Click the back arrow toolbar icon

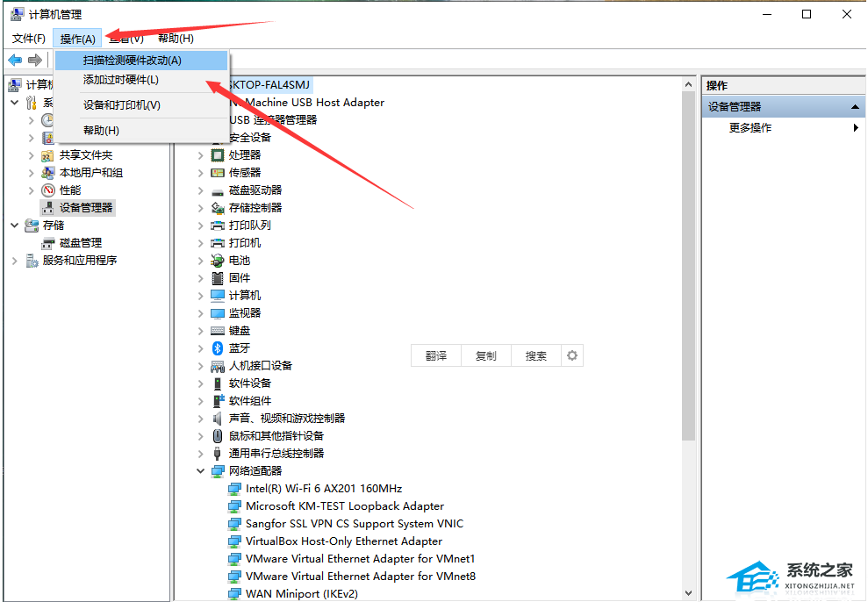15,60
